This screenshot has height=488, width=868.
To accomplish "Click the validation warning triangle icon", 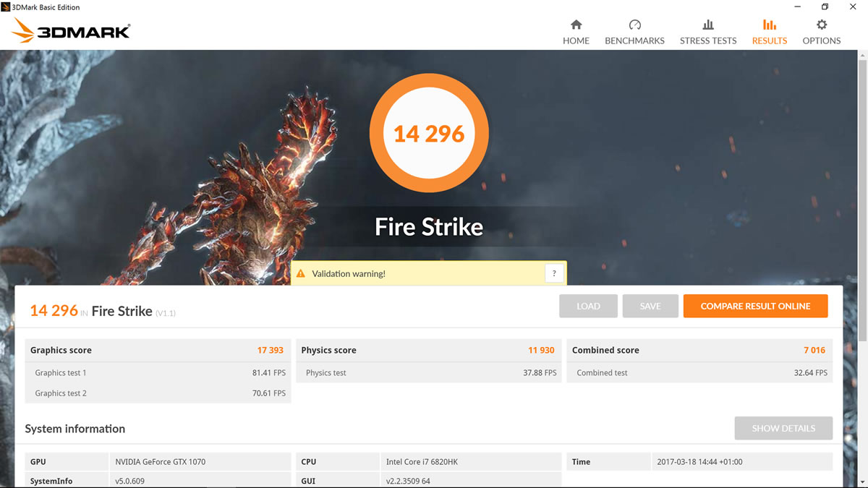I will tap(301, 274).
